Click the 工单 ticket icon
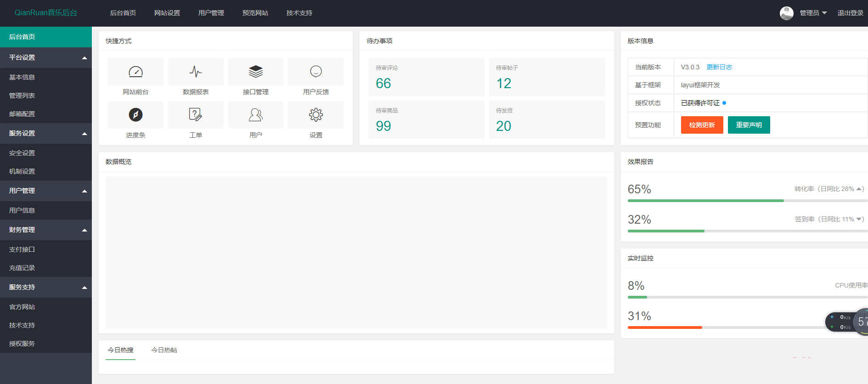This screenshot has width=868, height=384. click(196, 115)
